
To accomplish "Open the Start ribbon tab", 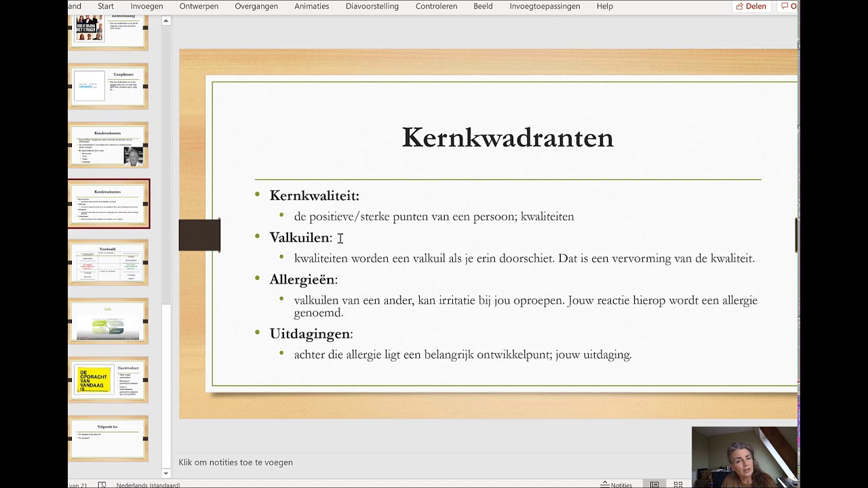I will [105, 6].
